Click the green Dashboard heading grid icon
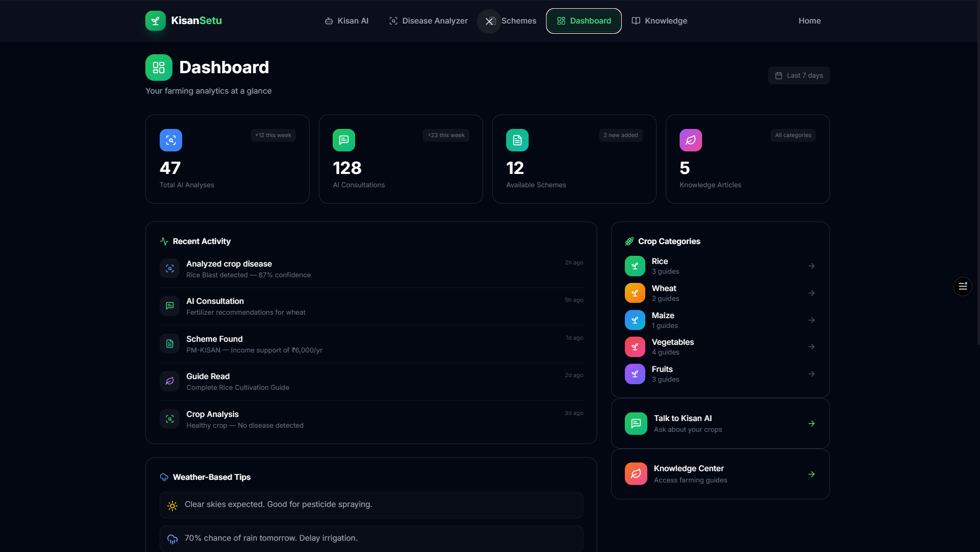 tap(159, 68)
